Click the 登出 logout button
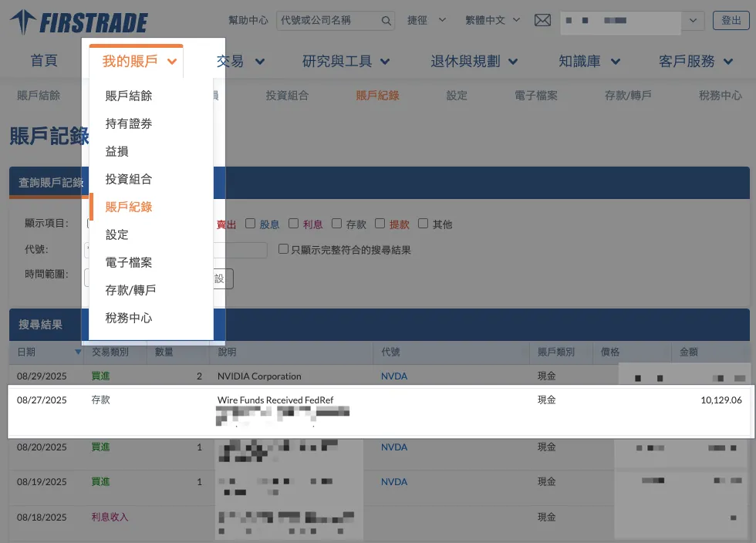Screen dimensions: 756x543 point(731,21)
